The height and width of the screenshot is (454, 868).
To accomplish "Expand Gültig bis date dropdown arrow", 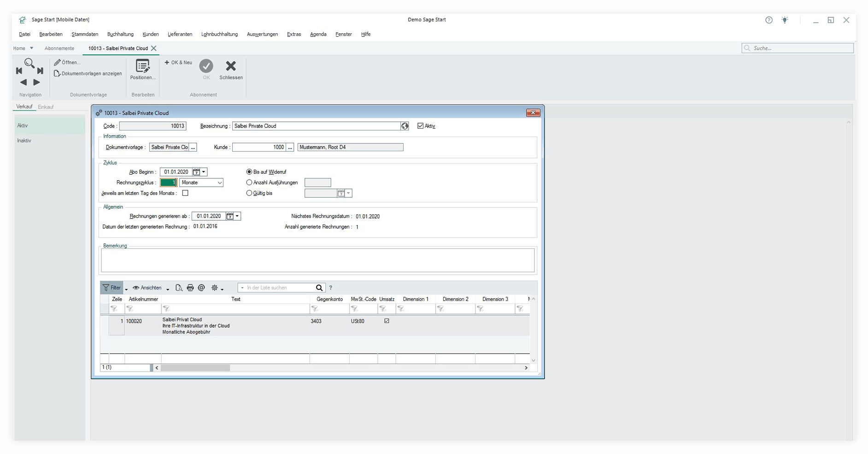I will 349,193.
